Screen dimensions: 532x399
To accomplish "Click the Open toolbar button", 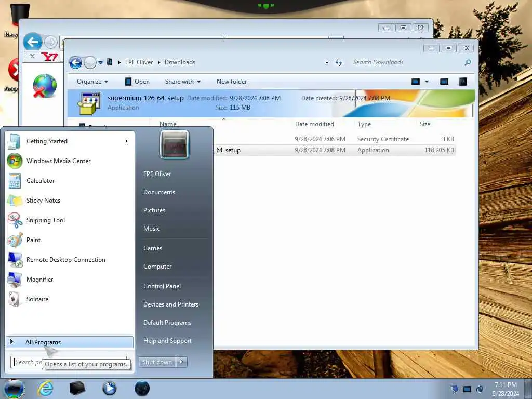I will click(x=137, y=82).
